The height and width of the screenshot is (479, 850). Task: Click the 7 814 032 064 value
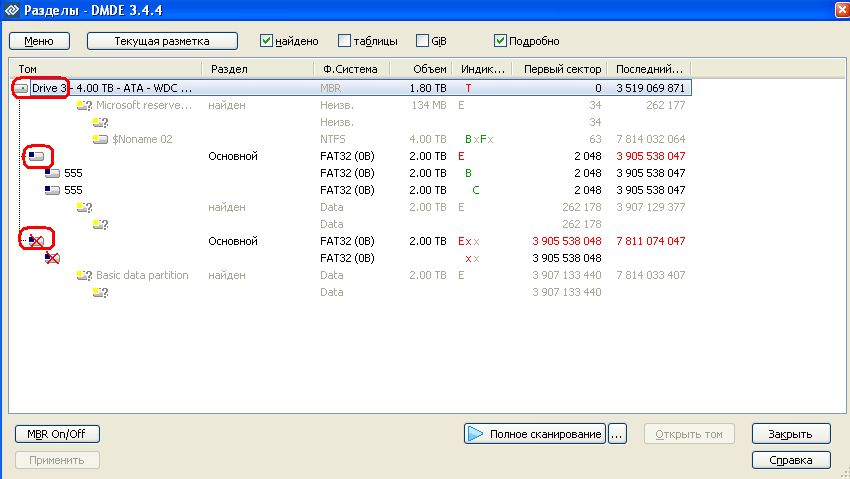tap(651, 139)
